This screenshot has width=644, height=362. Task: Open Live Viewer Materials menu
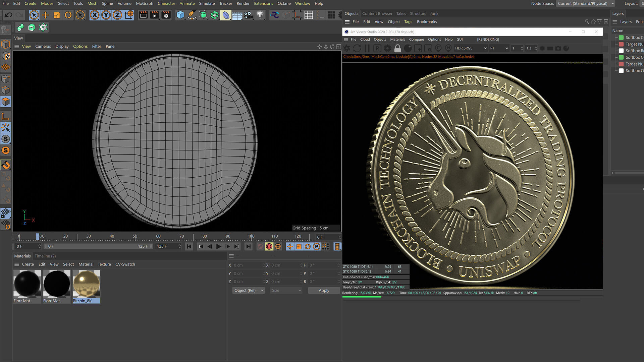[x=397, y=40]
